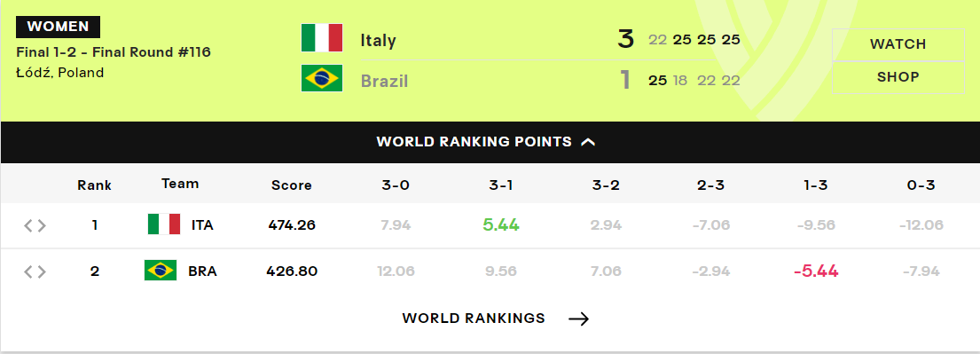Click the Brazil flag in match header
The width and height of the screenshot is (980, 354).
coord(322,78)
